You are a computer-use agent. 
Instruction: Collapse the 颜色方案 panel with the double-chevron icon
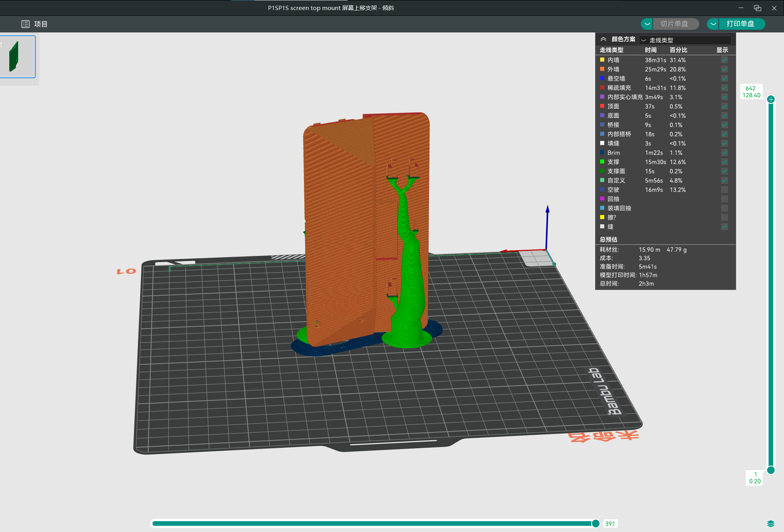tap(604, 39)
